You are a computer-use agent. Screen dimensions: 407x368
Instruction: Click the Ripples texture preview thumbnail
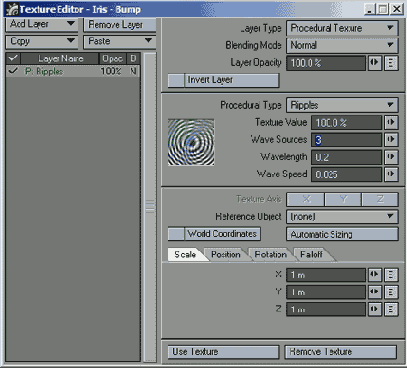point(191,142)
